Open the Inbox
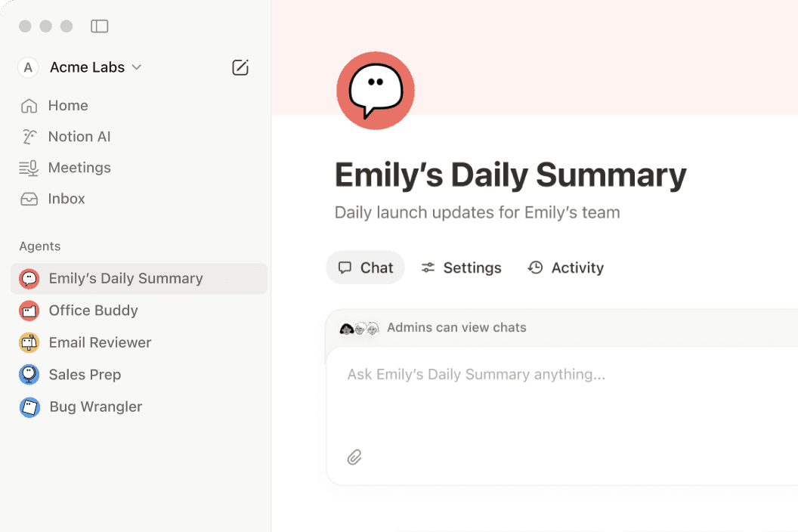Screen dimensions: 798x532 [66, 199]
